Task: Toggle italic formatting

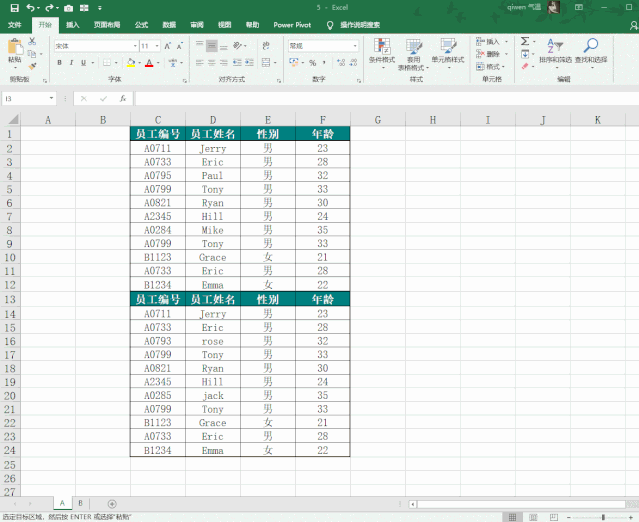Action: (x=71, y=63)
